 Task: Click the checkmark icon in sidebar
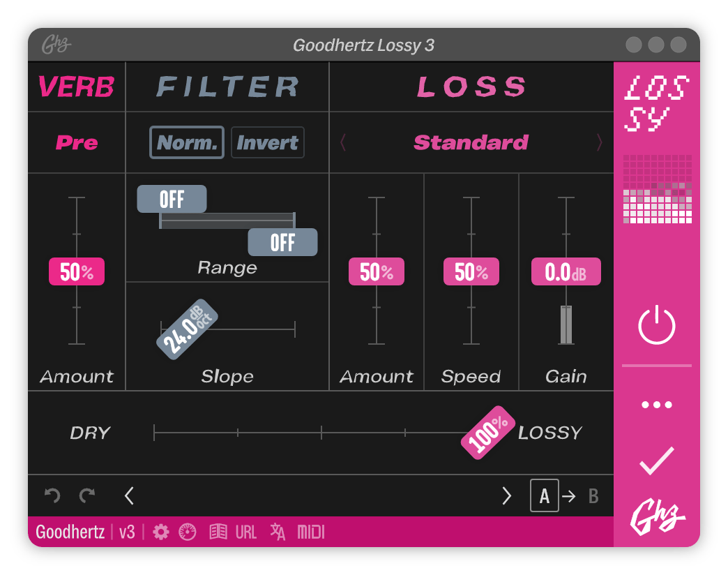tap(656, 461)
